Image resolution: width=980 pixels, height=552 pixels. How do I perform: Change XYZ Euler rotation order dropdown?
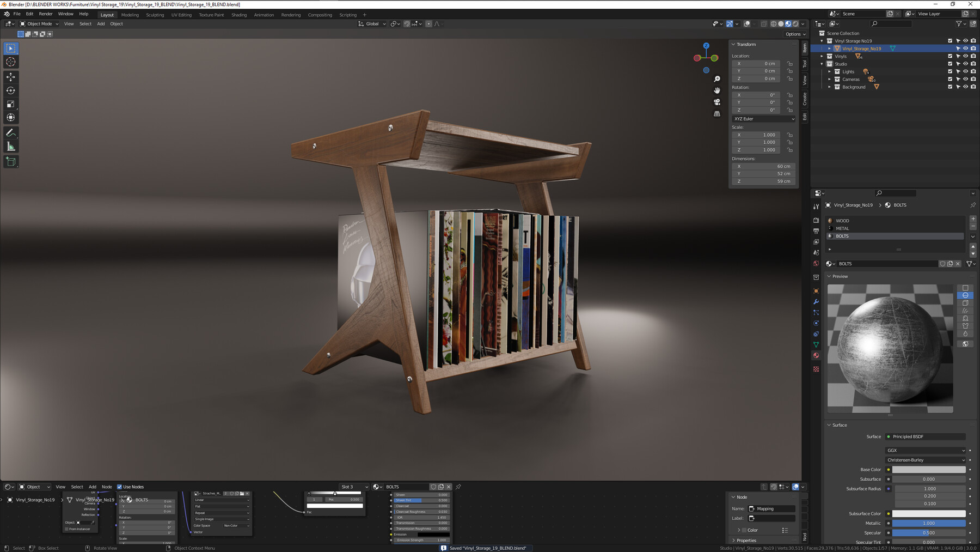[763, 119]
